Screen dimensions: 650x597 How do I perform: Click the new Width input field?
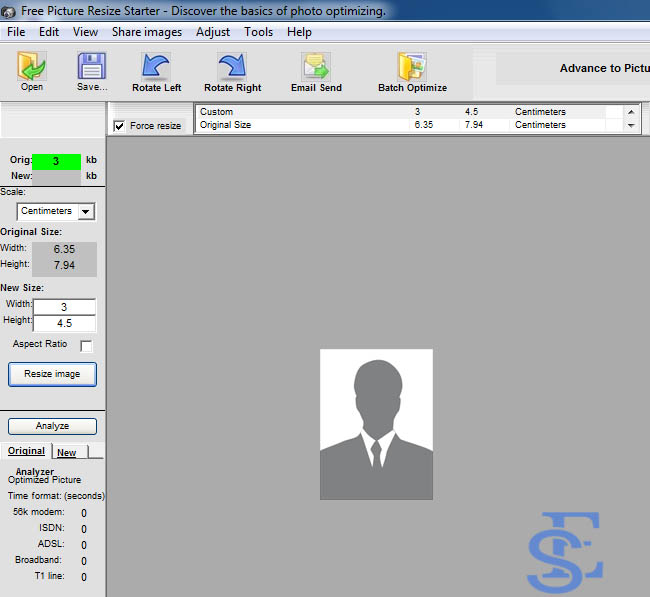pyautogui.click(x=64, y=307)
